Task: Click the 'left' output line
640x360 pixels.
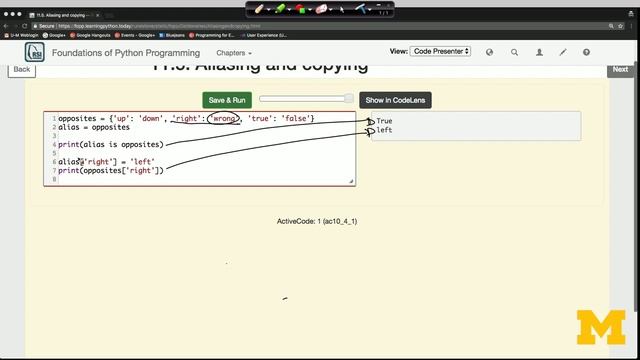Action: [x=384, y=130]
